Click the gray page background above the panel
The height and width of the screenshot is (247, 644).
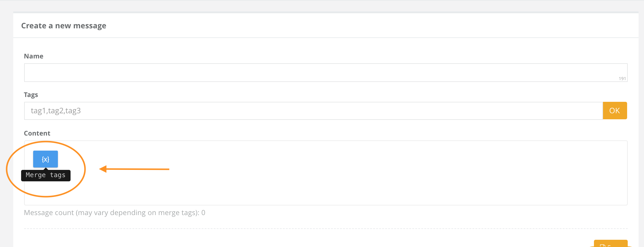coord(322,5)
